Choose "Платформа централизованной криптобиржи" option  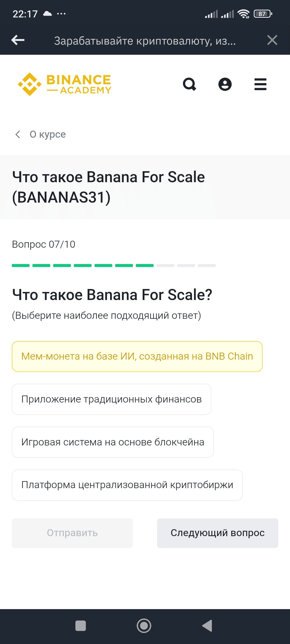coord(127,485)
